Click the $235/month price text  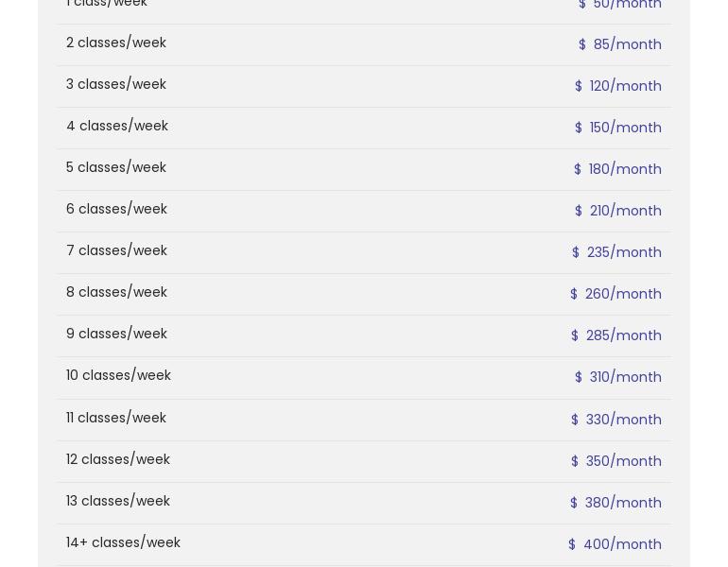coord(616,252)
